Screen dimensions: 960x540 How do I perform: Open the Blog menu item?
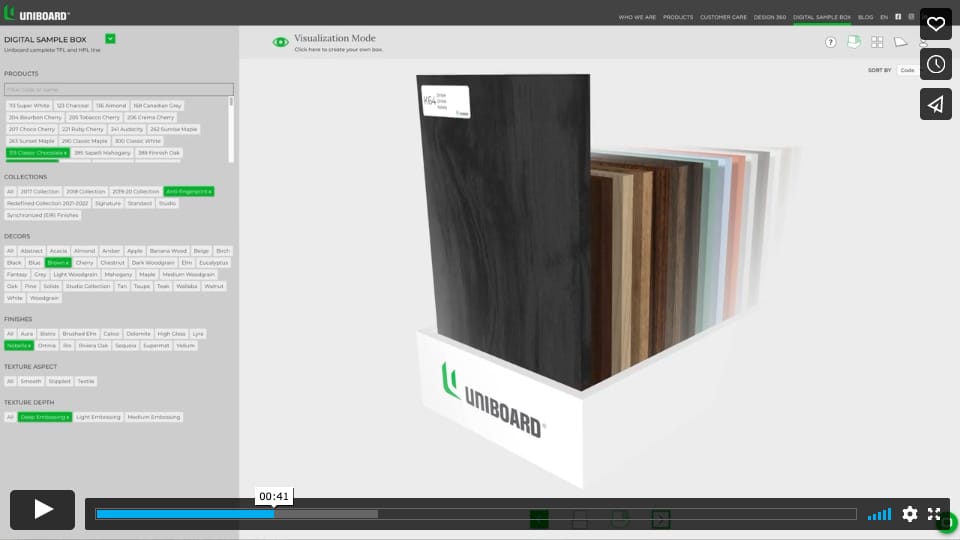tap(865, 17)
